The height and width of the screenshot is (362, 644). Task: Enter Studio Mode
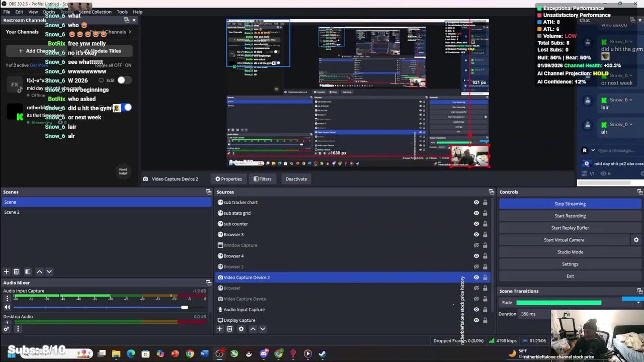pyautogui.click(x=570, y=252)
